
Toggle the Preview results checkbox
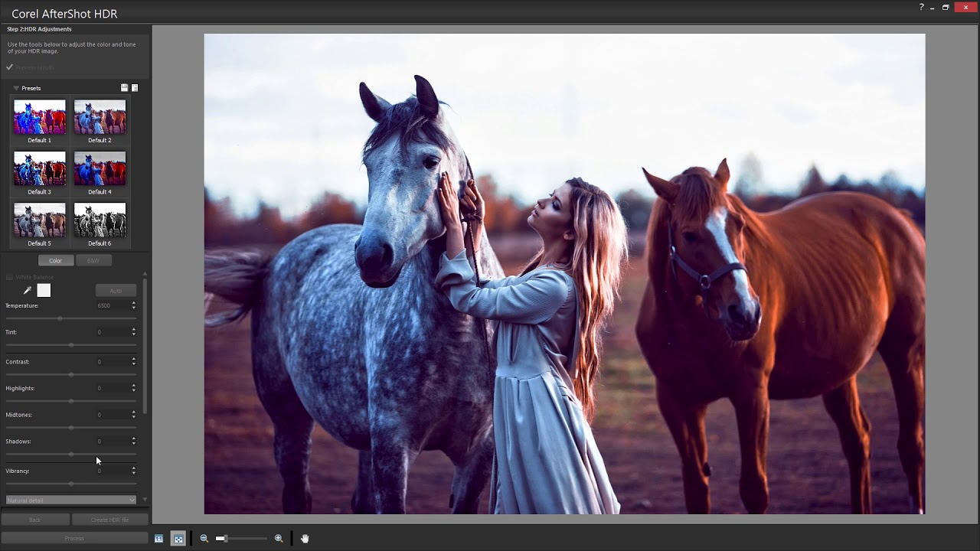9,67
